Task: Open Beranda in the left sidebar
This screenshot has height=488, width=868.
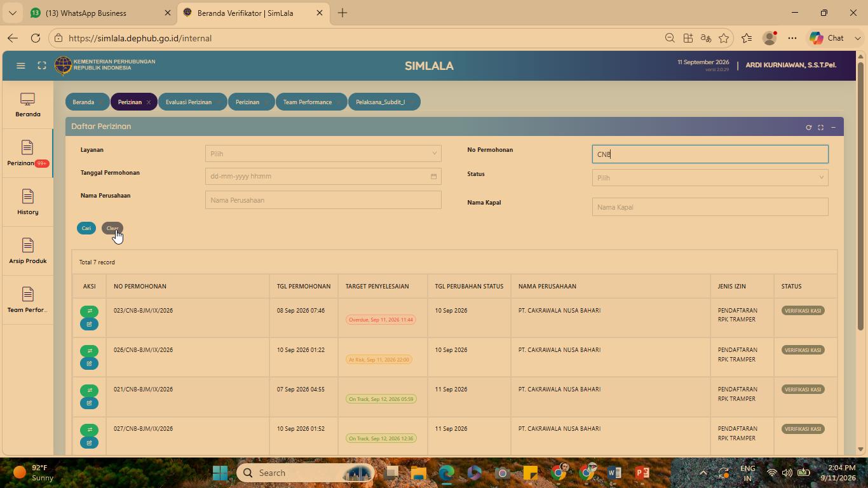Action: [27, 105]
